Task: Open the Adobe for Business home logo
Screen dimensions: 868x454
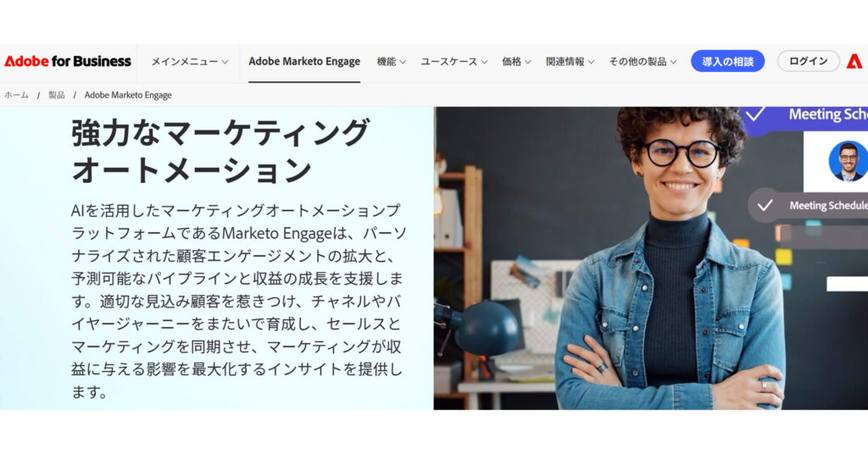Action: [x=68, y=61]
